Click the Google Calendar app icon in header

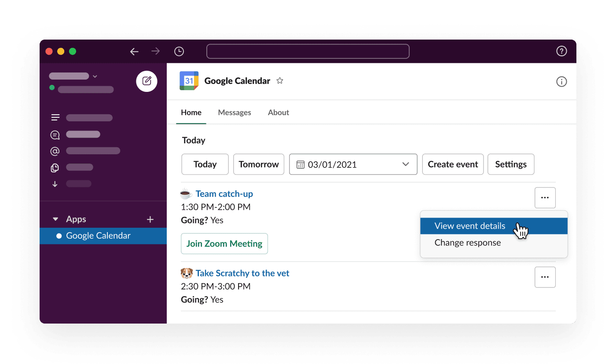189,80
